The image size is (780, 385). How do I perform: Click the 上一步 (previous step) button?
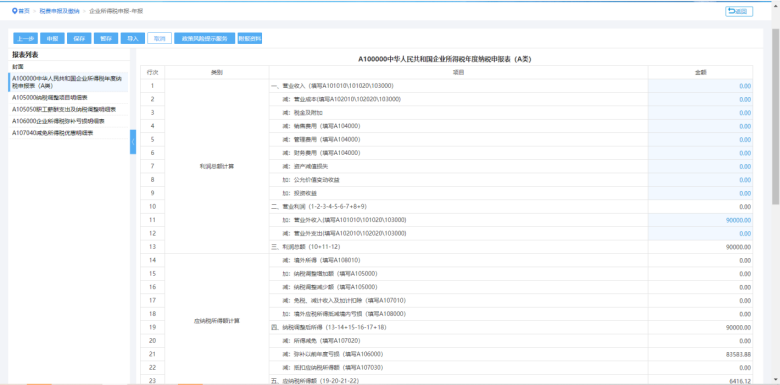(25, 39)
